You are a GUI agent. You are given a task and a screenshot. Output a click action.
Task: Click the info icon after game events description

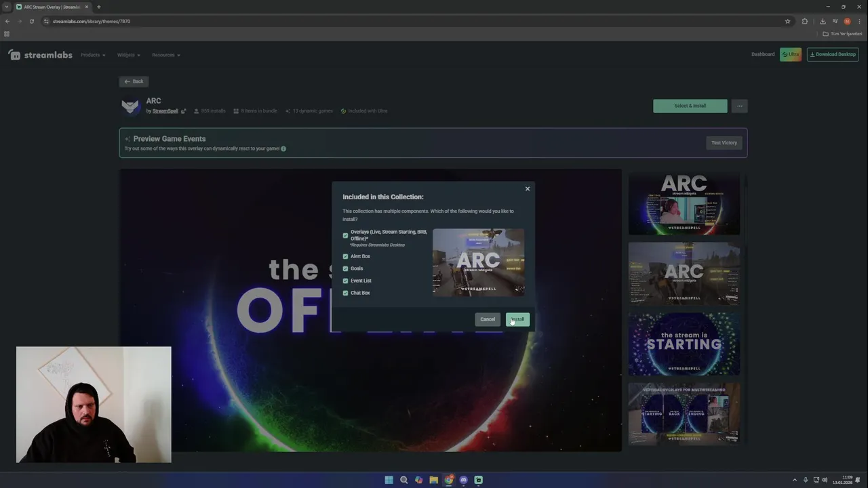[283, 148]
